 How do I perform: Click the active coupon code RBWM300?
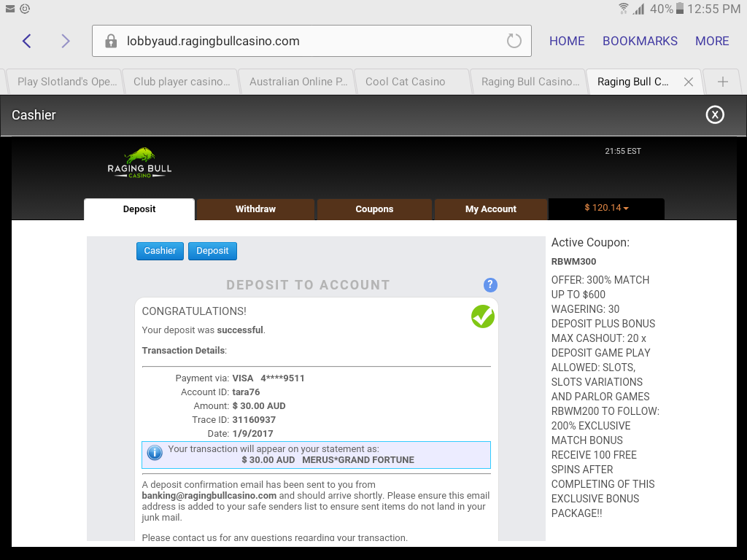click(573, 262)
